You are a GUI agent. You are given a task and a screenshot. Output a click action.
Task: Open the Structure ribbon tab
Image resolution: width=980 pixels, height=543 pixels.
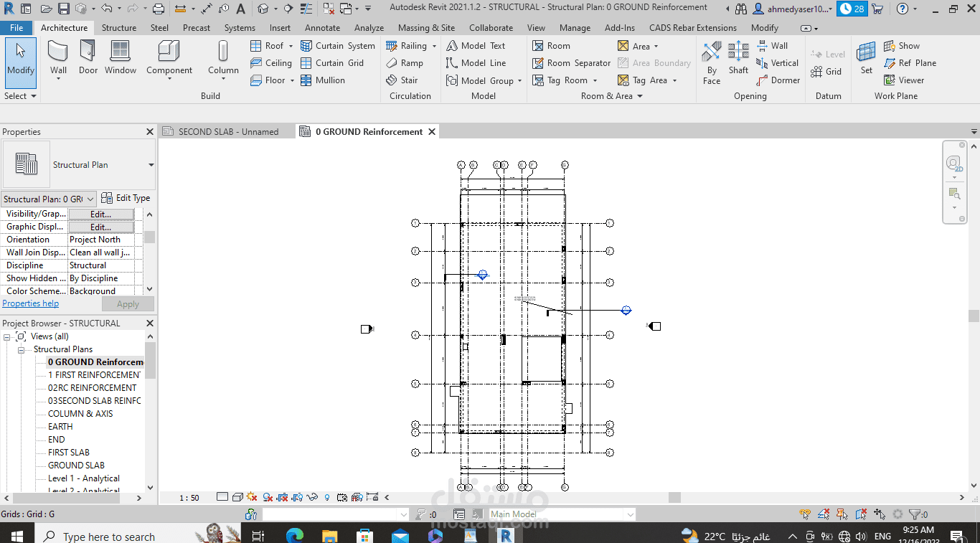[119, 28]
